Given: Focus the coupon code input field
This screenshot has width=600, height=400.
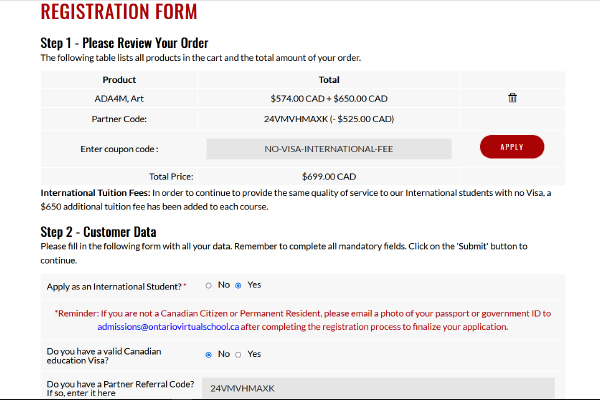Looking at the screenshot, I should tap(329, 149).
